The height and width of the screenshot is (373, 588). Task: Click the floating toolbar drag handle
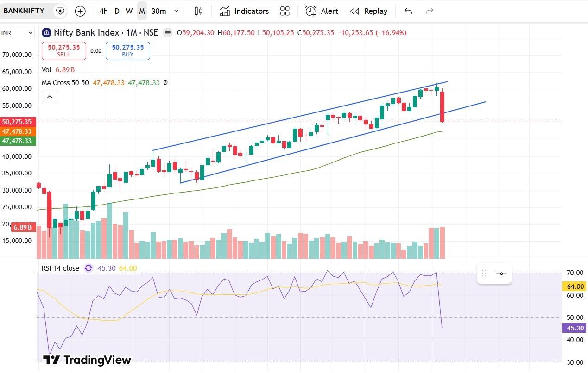[x=484, y=273]
